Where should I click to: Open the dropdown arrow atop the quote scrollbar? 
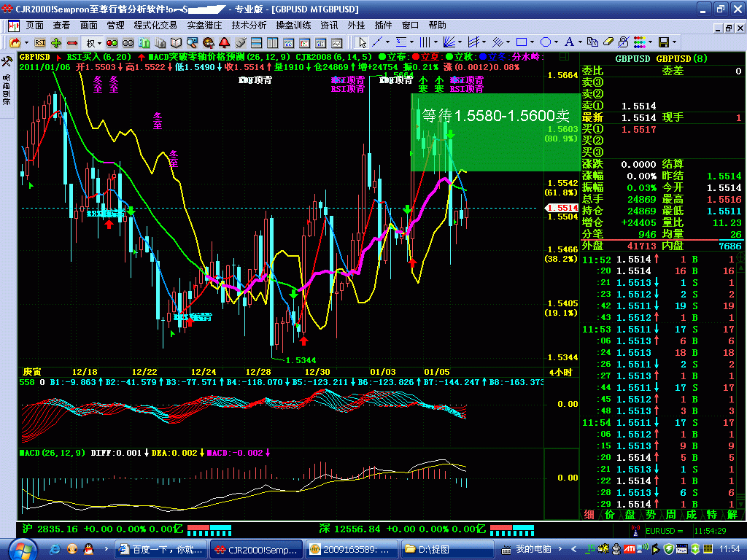(740, 267)
